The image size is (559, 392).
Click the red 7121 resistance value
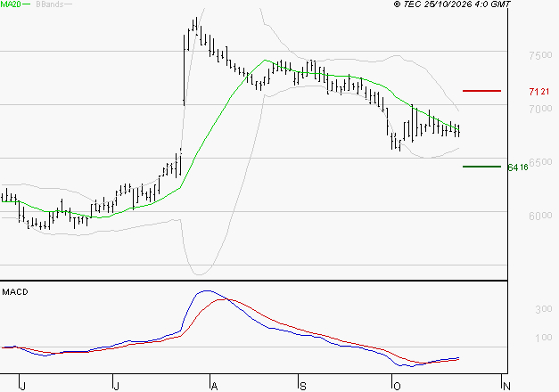tap(539, 92)
